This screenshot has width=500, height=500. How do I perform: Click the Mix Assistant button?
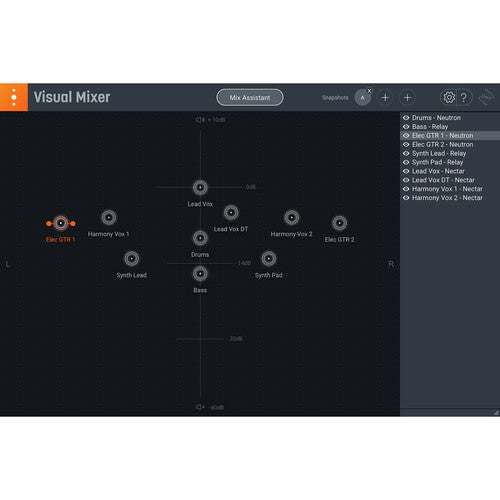pos(250,97)
